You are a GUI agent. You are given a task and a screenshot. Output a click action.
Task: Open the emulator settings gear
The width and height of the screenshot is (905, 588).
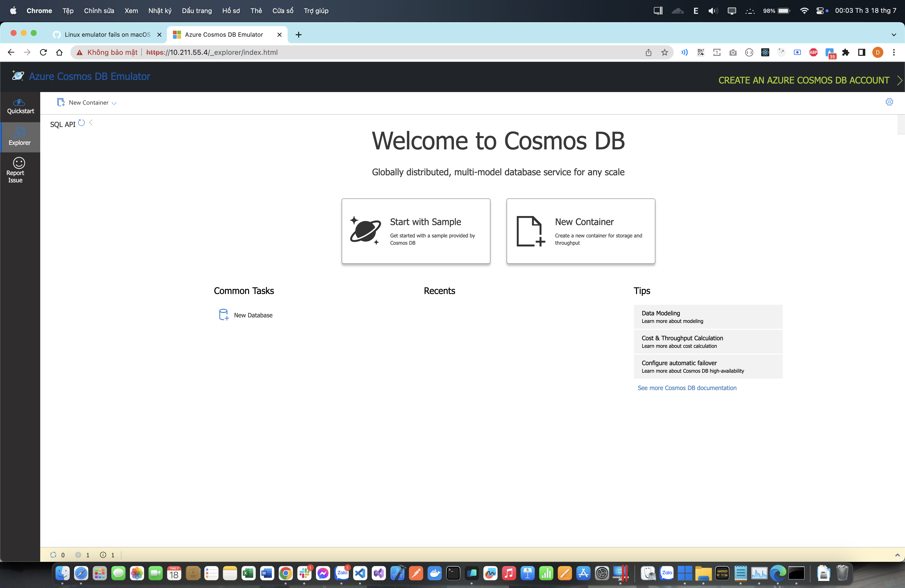(x=889, y=102)
